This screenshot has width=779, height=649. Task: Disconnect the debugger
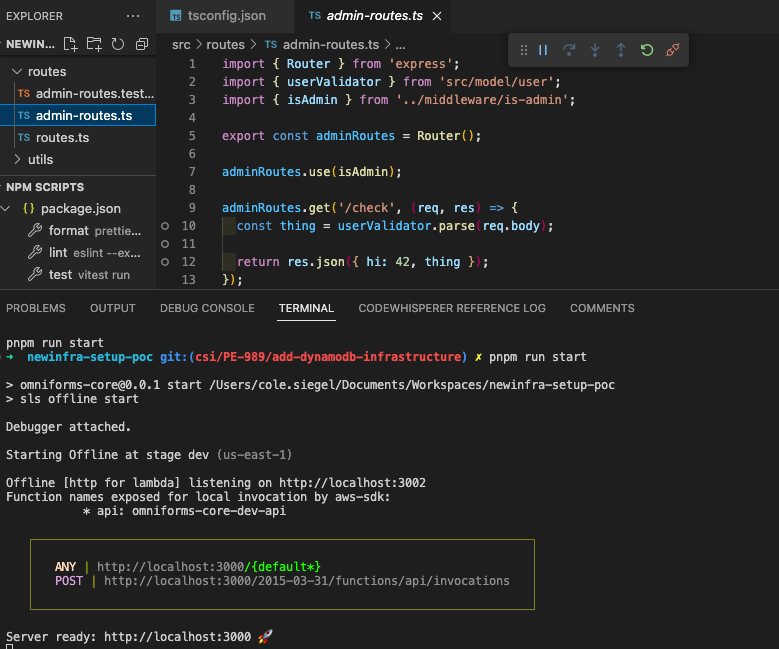click(673, 50)
